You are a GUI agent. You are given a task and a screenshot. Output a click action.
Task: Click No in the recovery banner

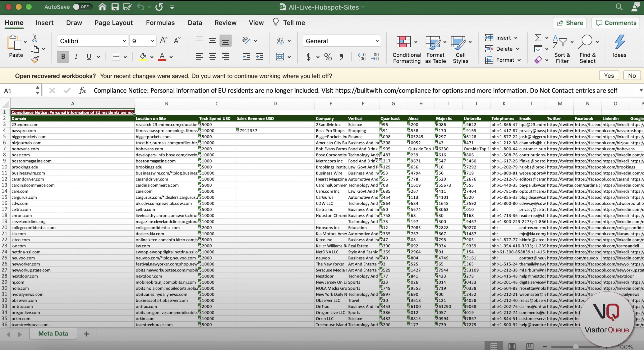pyautogui.click(x=632, y=76)
